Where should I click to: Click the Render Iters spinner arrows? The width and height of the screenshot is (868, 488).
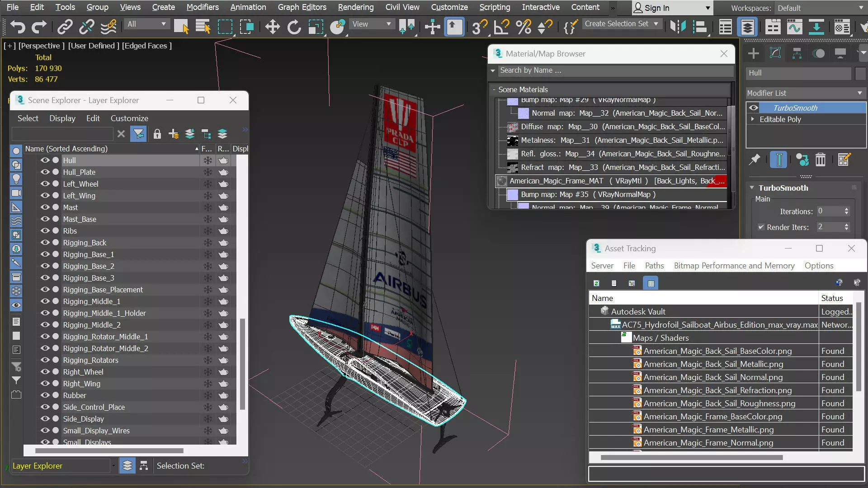pos(846,227)
